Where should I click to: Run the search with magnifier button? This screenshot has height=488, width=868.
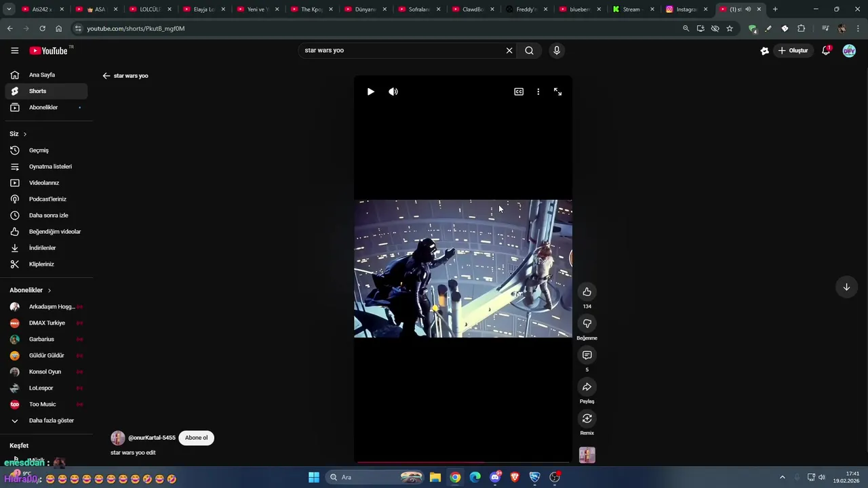(x=529, y=50)
